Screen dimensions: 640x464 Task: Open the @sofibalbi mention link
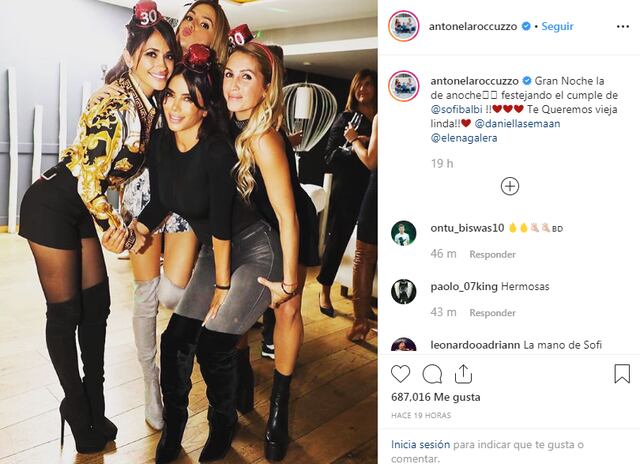pos(456,109)
